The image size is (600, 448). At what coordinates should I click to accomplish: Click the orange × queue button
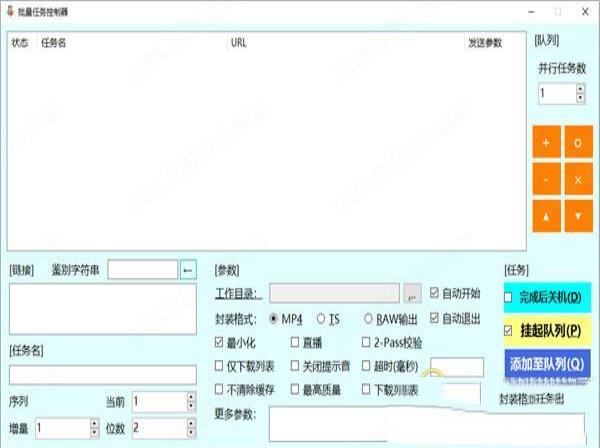(578, 180)
